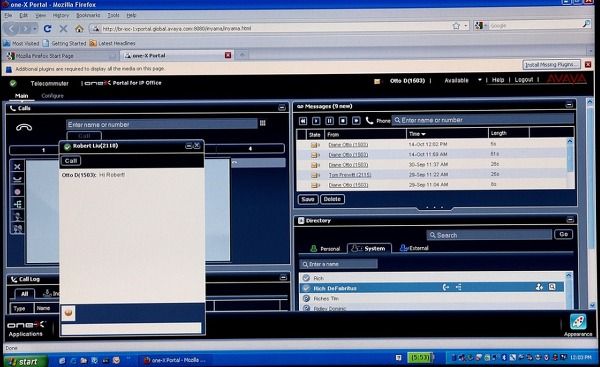Switch to Mozilla Firefox Start Page tab

point(61,56)
